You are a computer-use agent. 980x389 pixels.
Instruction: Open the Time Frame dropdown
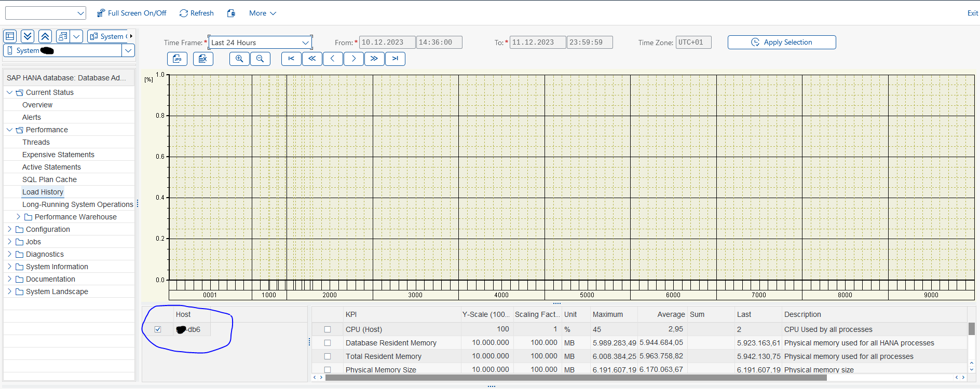[306, 43]
